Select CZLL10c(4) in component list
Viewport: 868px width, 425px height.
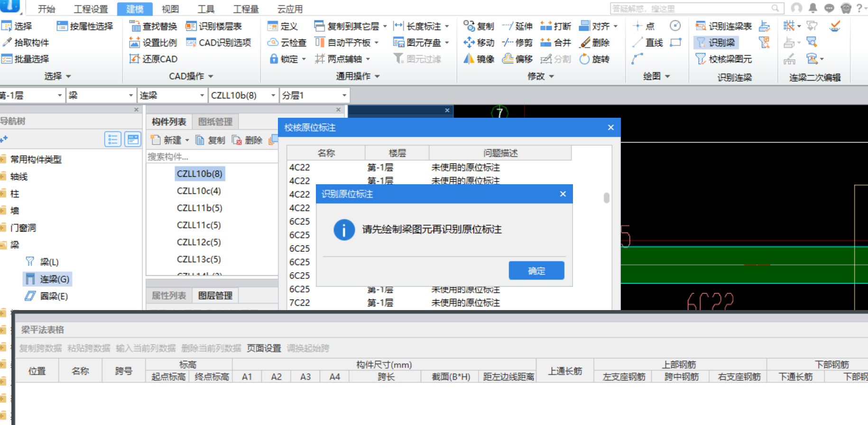click(x=199, y=191)
